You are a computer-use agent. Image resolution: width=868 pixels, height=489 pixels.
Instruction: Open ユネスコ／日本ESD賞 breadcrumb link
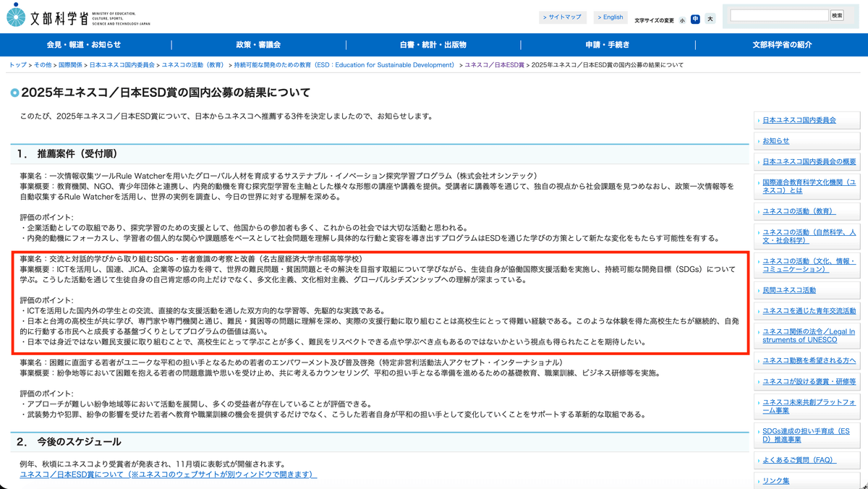[494, 65]
